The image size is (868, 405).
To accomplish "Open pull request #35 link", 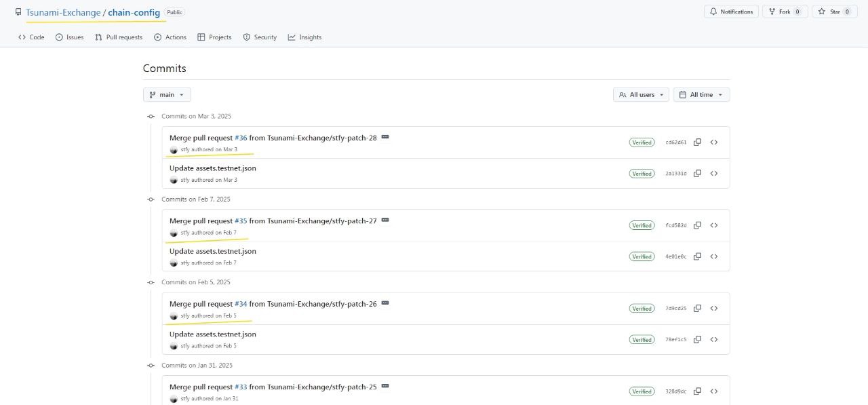I will (241, 221).
